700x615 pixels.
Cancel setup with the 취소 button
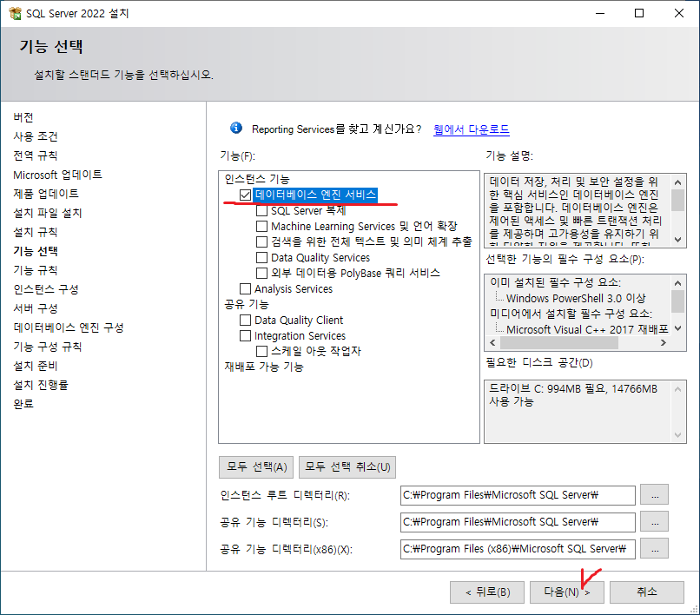click(x=647, y=592)
